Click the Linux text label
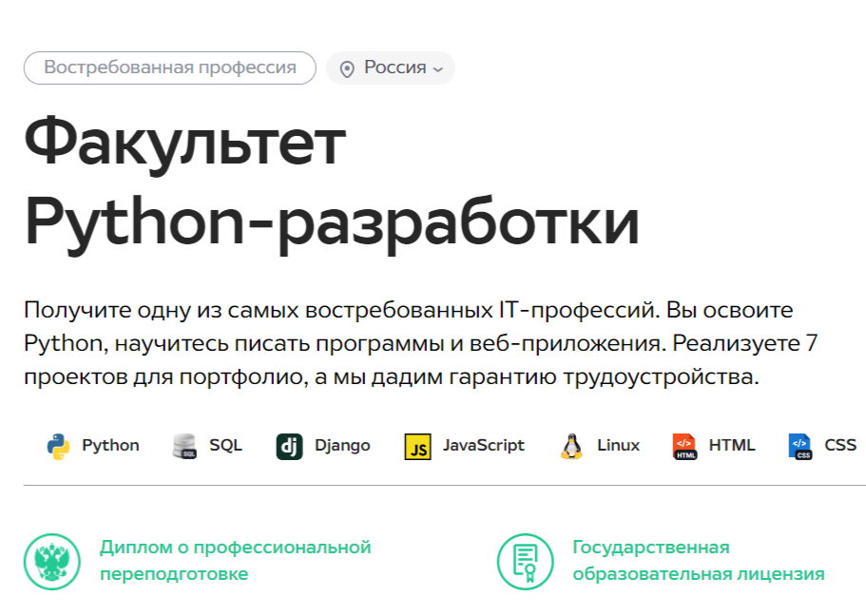 (618, 446)
